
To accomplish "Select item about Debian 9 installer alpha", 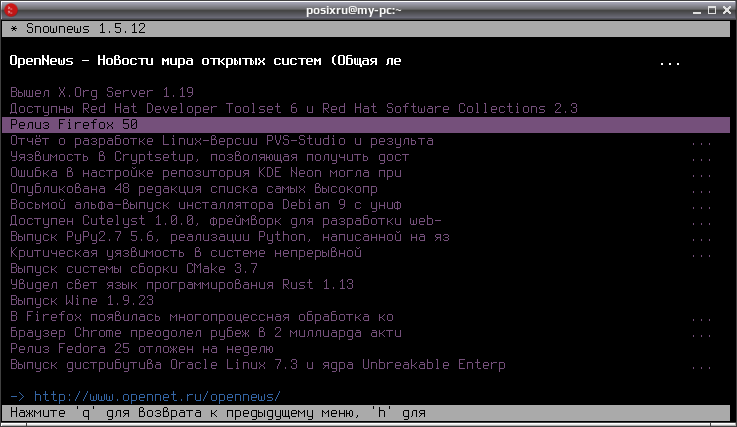I will click(206, 205).
